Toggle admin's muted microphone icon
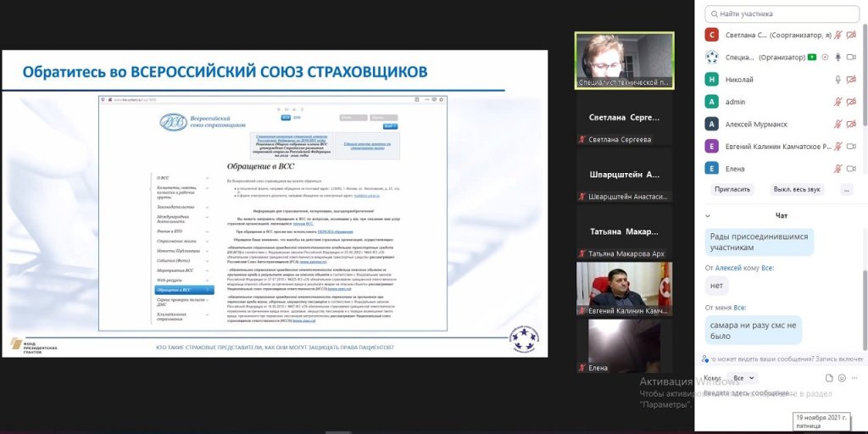The width and height of the screenshot is (868, 434). tap(838, 102)
